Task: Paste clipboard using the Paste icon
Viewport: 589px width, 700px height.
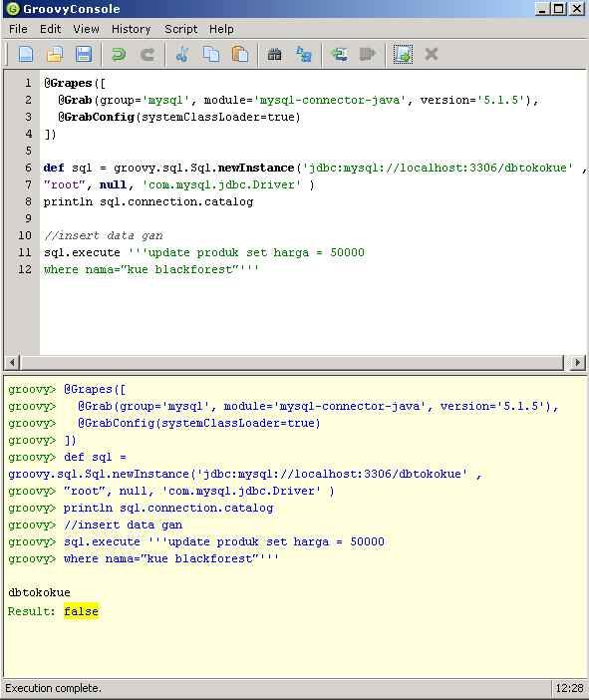Action: [240, 55]
